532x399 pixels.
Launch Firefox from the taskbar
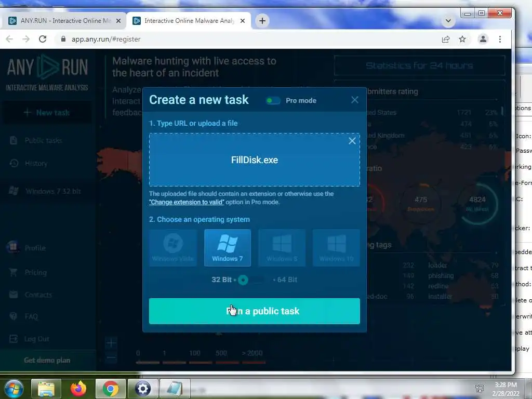78,389
